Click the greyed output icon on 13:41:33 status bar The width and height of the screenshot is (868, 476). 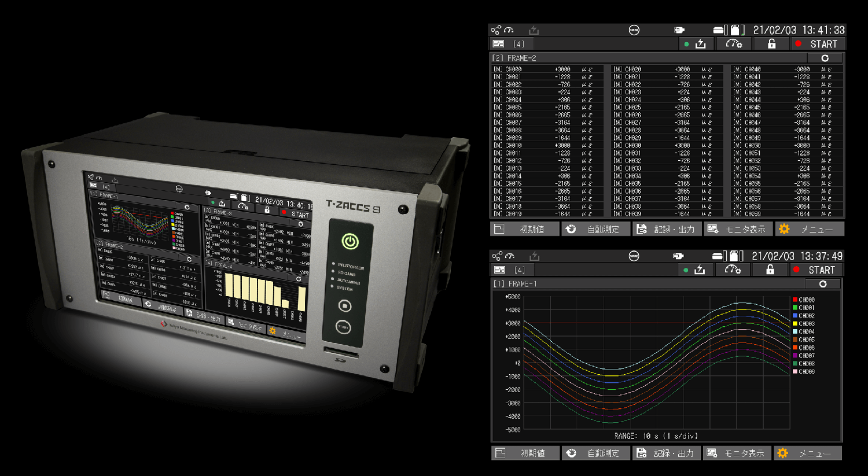tap(534, 30)
